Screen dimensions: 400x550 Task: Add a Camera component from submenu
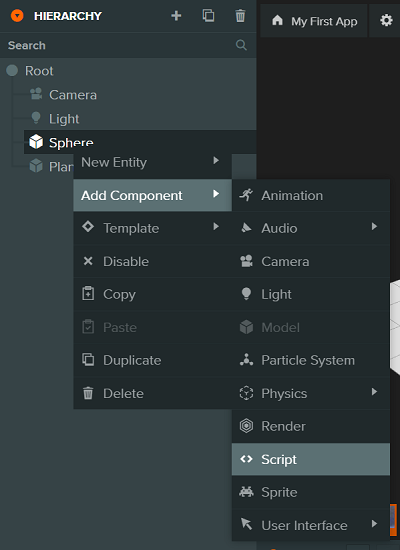[x=311, y=261]
